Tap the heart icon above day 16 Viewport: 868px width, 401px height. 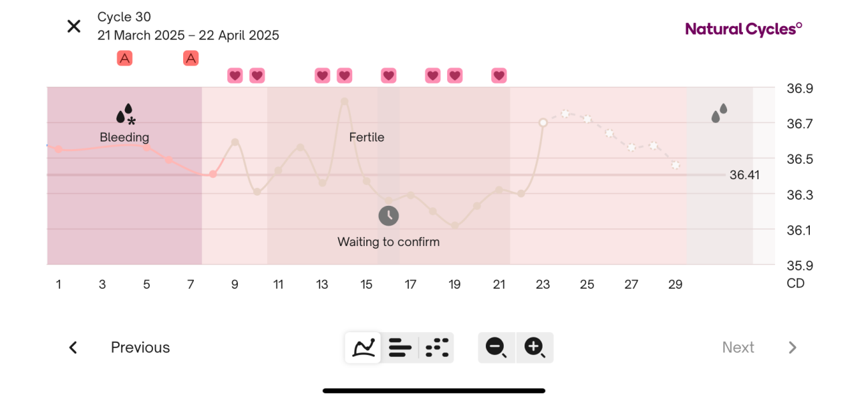(x=388, y=76)
